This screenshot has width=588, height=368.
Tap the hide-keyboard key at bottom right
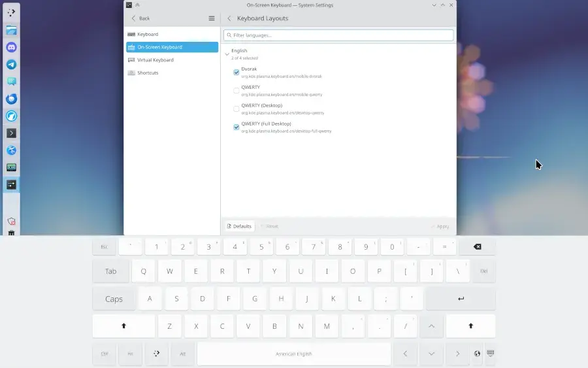(x=490, y=354)
